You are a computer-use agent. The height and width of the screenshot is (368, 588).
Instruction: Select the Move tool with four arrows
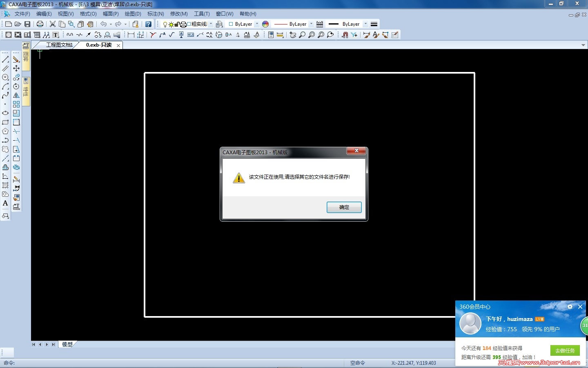click(x=16, y=68)
